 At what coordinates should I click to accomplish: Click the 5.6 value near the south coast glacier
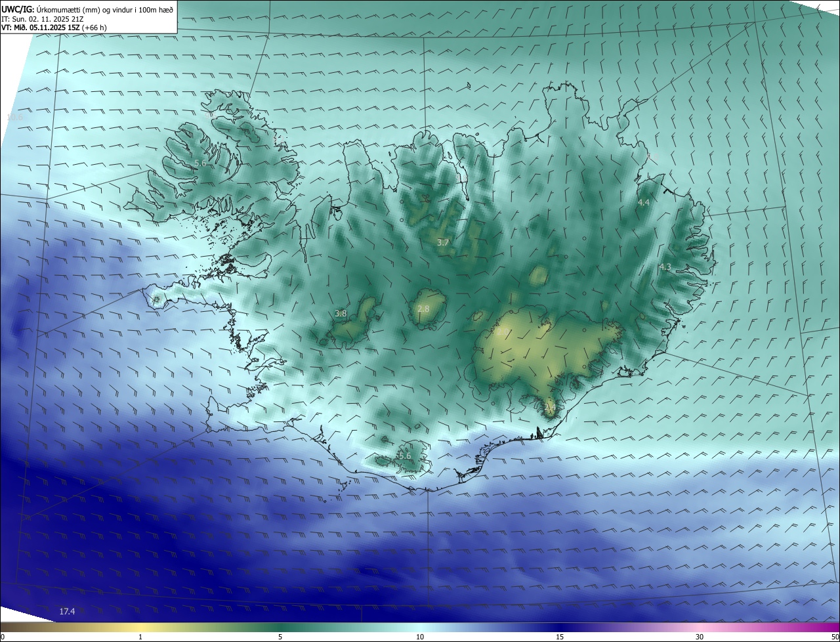point(404,456)
